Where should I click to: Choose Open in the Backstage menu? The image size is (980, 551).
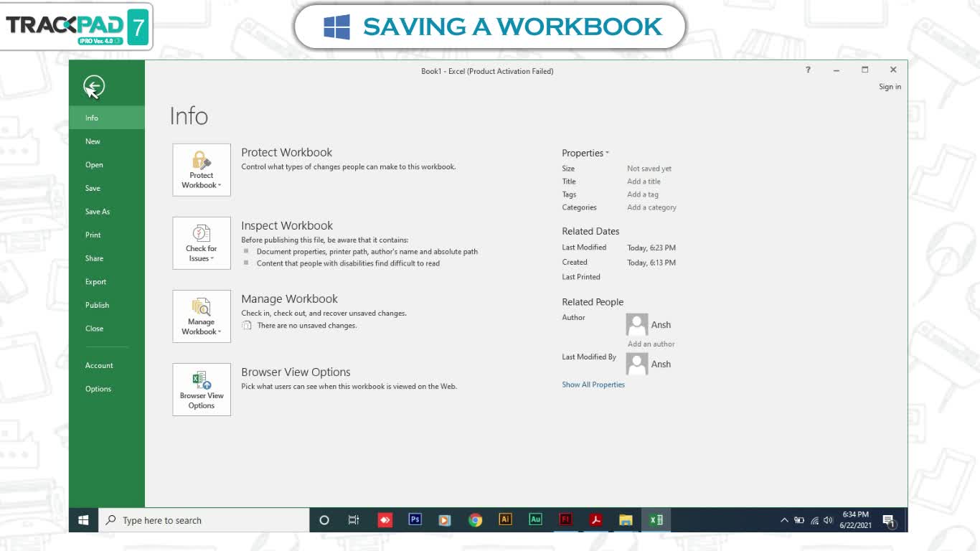[x=107, y=165]
